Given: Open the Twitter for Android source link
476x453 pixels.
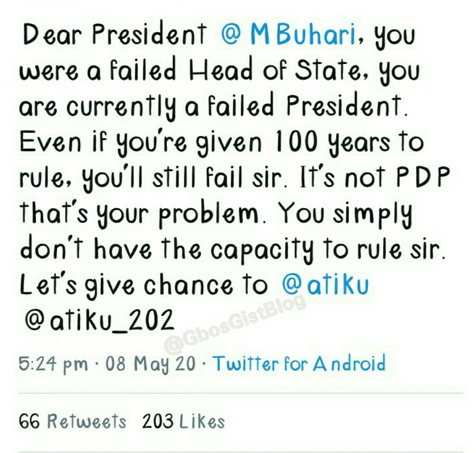Looking at the screenshot, I should pyautogui.click(x=298, y=364).
